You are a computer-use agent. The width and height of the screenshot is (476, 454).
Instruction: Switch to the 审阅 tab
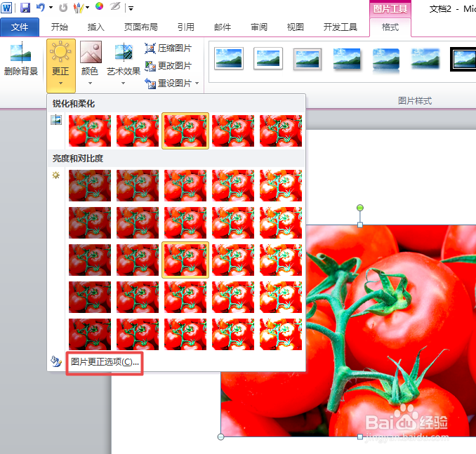[x=259, y=27]
